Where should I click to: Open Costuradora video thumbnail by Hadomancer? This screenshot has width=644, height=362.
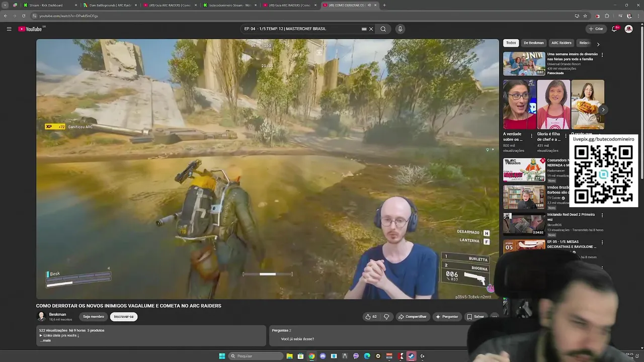click(x=524, y=169)
